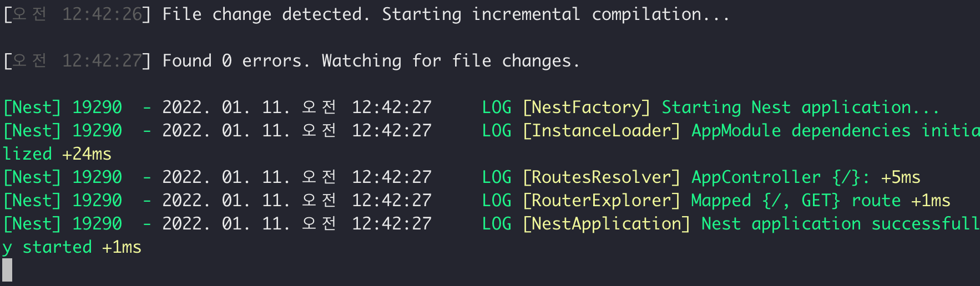Click the '+24ms' timing text
Image resolution: width=980 pixels, height=286 pixels.
(x=87, y=154)
